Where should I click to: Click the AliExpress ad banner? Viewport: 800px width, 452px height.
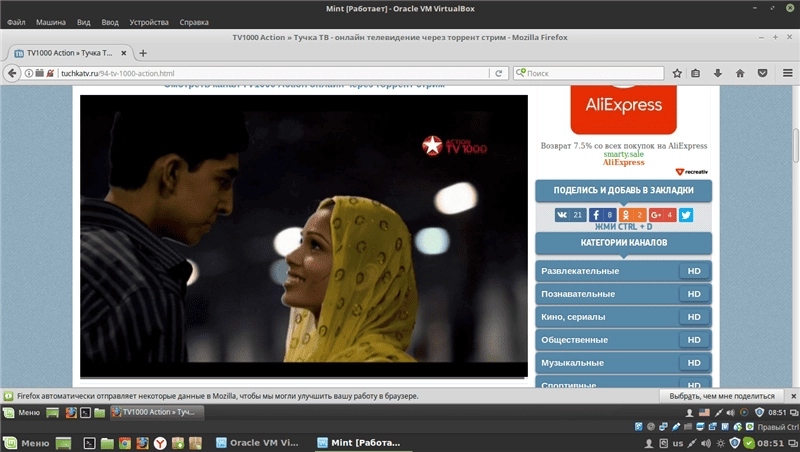[623, 109]
